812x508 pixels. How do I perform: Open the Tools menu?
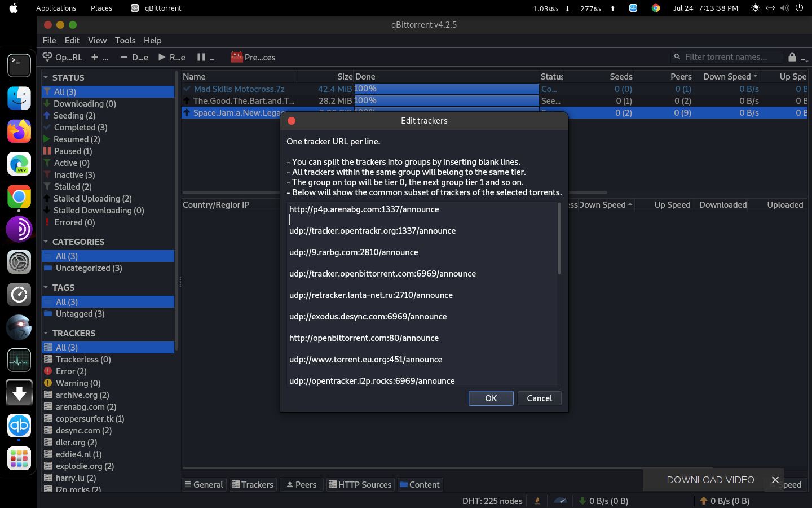(125, 41)
